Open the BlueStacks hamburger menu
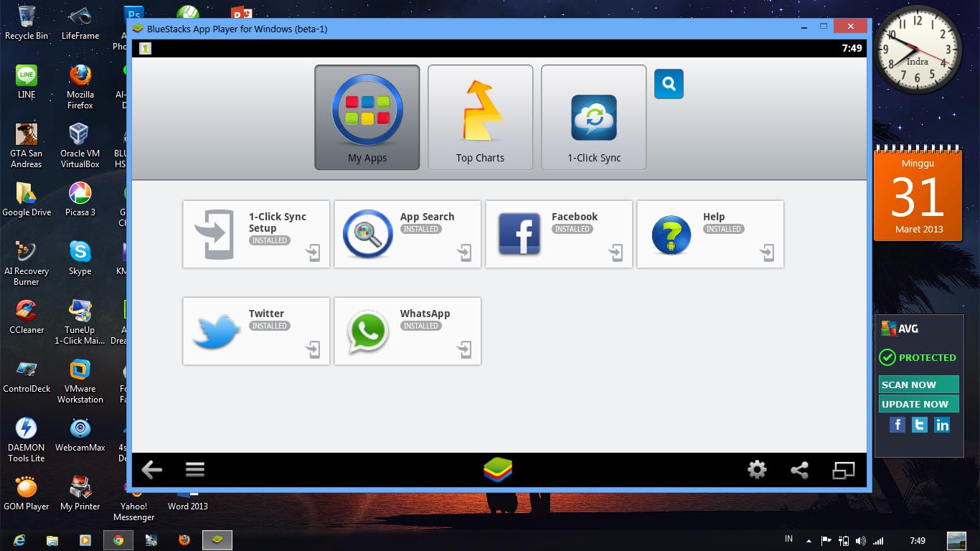Image resolution: width=980 pixels, height=551 pixels. 194,470
